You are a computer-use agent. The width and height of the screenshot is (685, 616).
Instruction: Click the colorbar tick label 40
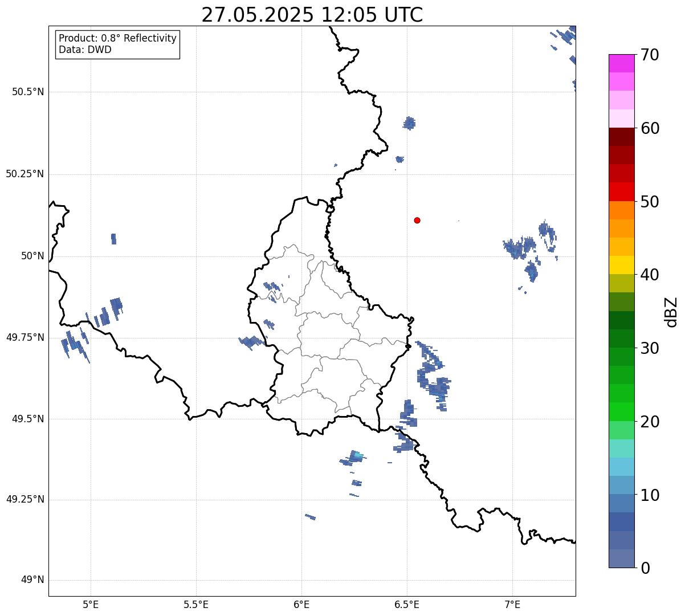click(x=650, y=275)
